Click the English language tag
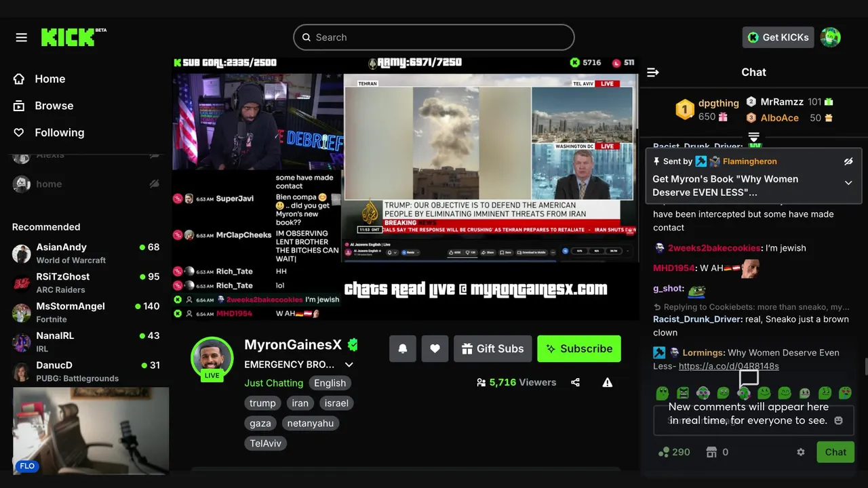868x488 pixels. 330,383
